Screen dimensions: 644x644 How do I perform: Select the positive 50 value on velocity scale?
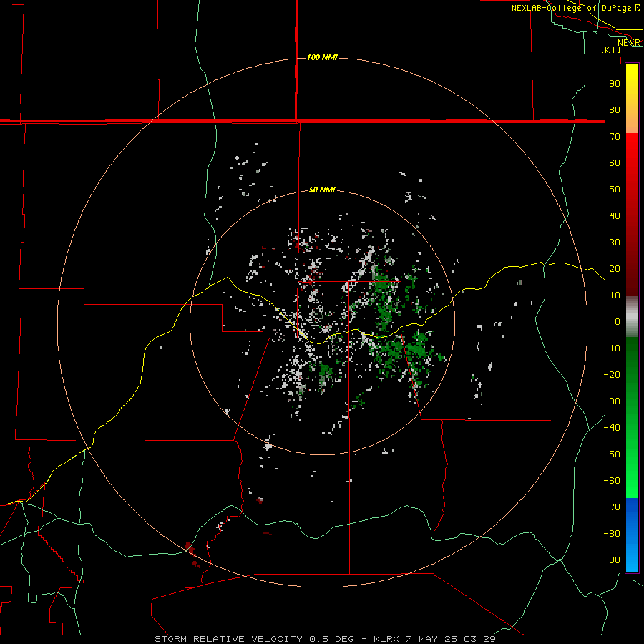click(615, 190)
